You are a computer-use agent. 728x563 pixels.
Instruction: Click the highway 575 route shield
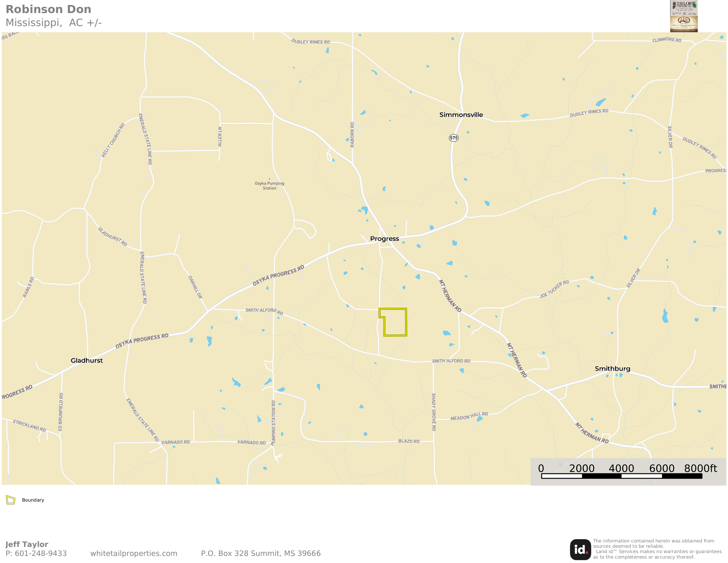(454, 138)
